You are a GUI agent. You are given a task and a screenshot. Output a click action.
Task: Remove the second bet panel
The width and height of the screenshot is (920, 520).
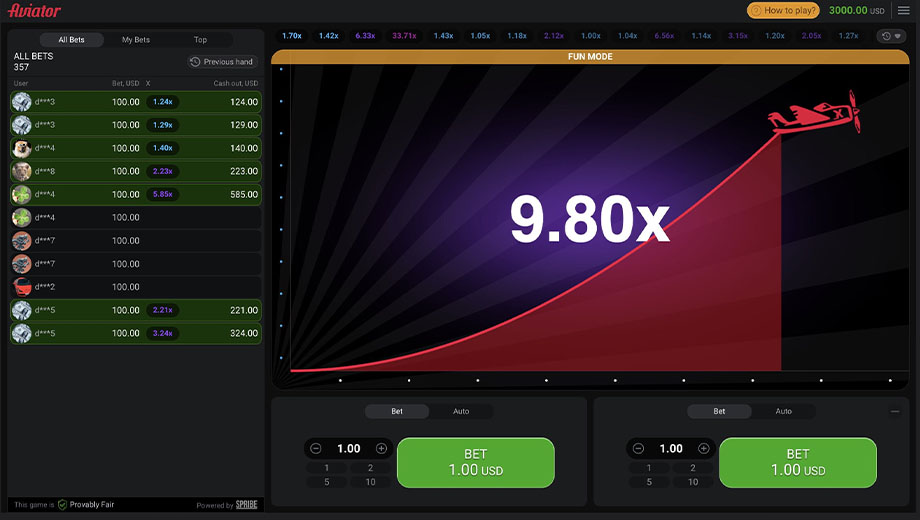point(895,411)
